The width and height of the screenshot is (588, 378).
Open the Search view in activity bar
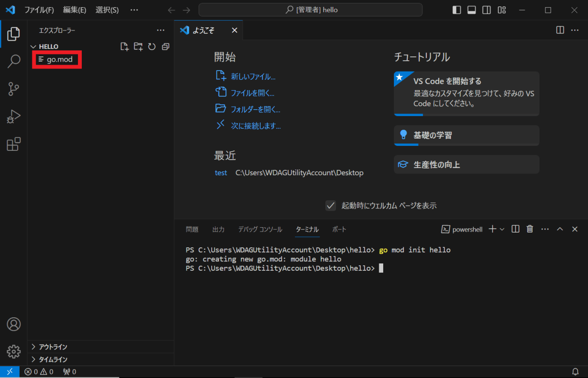(14, 61)
